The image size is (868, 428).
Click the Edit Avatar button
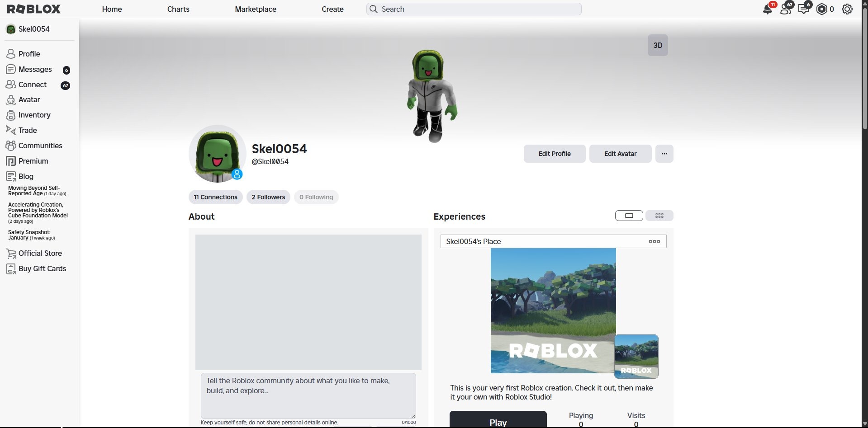620,154
